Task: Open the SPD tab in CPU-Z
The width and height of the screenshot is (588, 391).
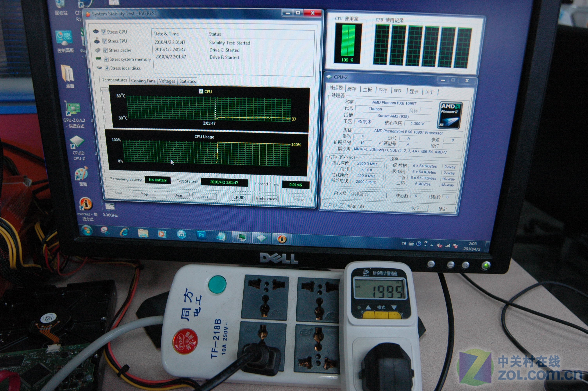Action: click(397, 91)
